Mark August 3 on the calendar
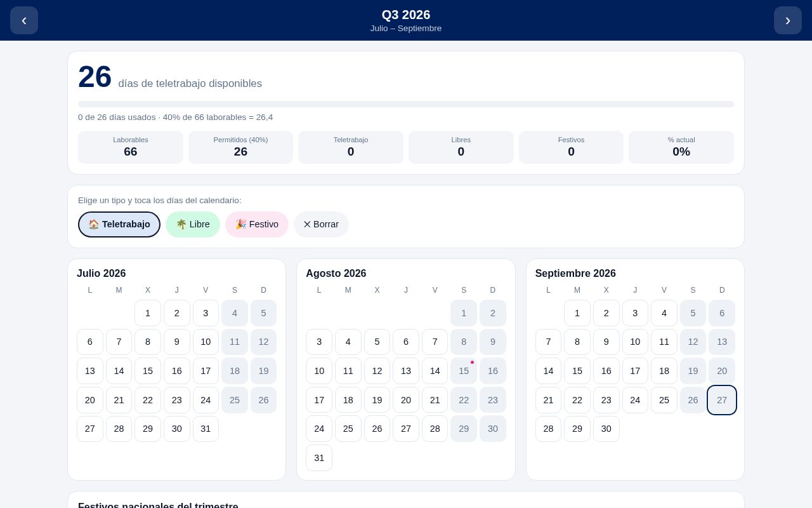 click(319, 342)
